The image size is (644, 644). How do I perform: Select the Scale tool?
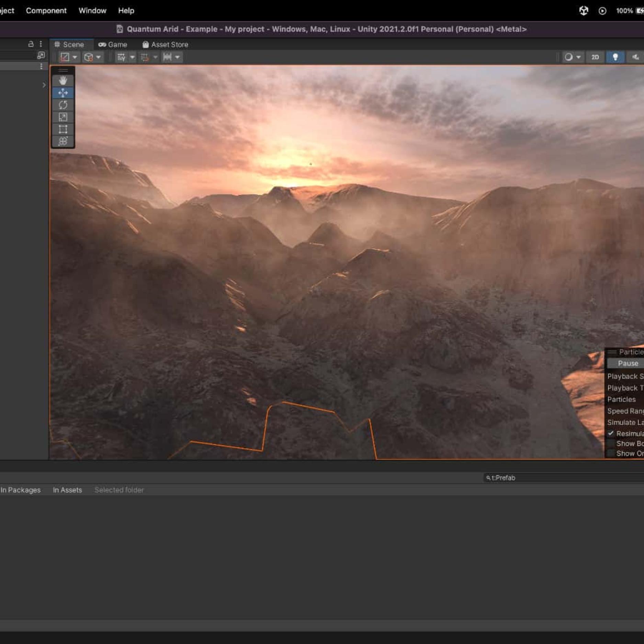(63, 117)
